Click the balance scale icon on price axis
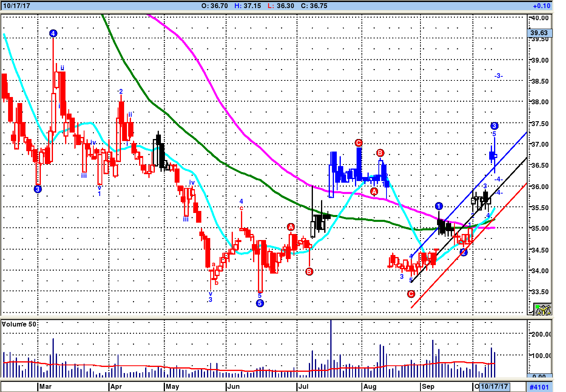566x392 pixels. tap(543, 309)
